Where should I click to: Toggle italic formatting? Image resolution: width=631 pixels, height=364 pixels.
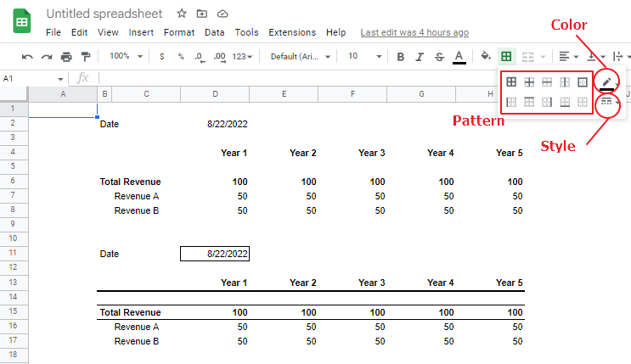coord(420,57)
